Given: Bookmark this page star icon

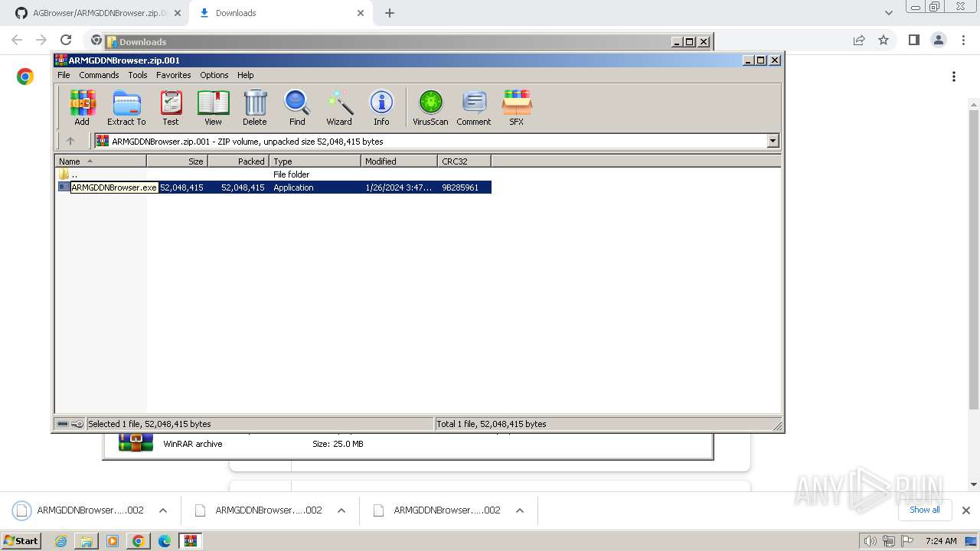Looking at the screenshot, I should [884, 40].
